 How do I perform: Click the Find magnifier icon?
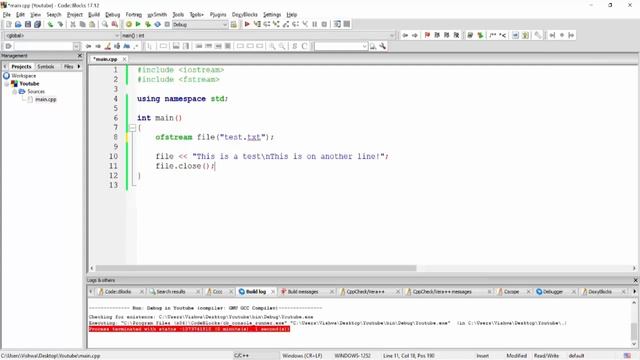[105, 24]
